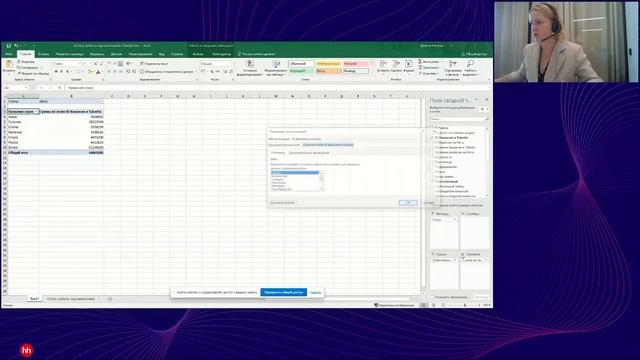Open Find and Select magnifier
Screen dimensions: 640x360
click(470, 68)
